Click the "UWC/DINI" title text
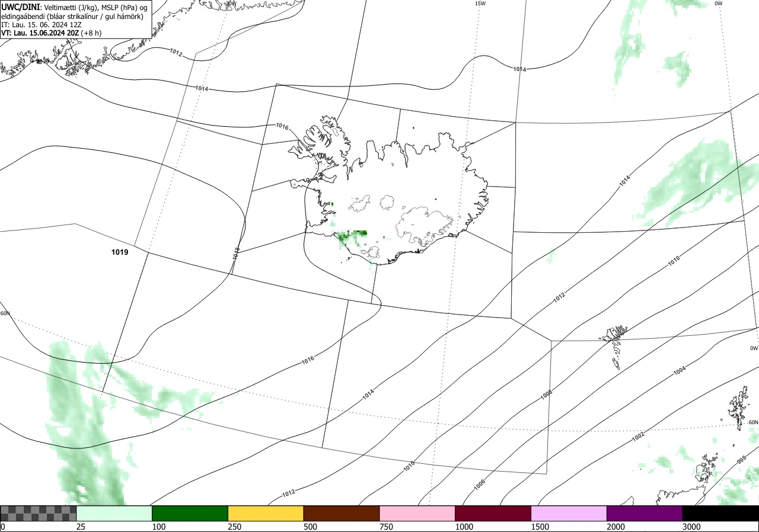The image size is (759, 532). point(20,7)
